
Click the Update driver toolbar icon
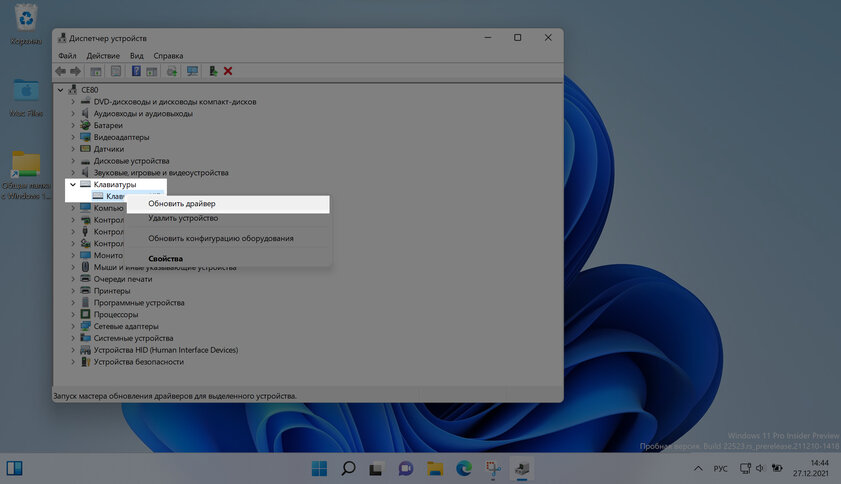[213, 71]
